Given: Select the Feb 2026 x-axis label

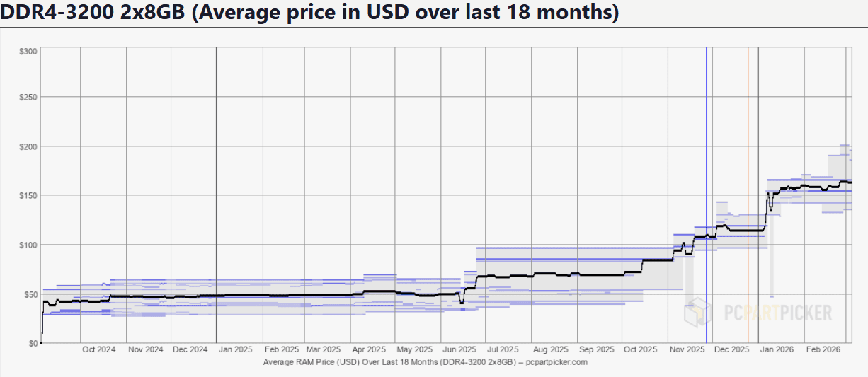Looking at the screenshot, I should tap(823, 349).
